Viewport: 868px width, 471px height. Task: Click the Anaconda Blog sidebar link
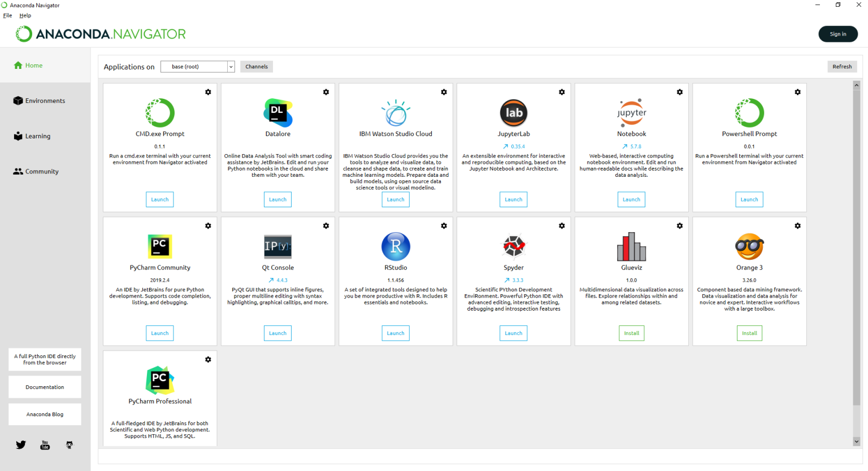(x=45, y=414)
